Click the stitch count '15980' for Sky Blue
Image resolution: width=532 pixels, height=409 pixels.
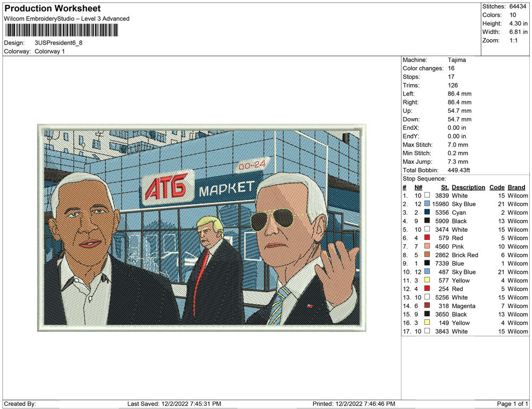[x=441, y=204]
